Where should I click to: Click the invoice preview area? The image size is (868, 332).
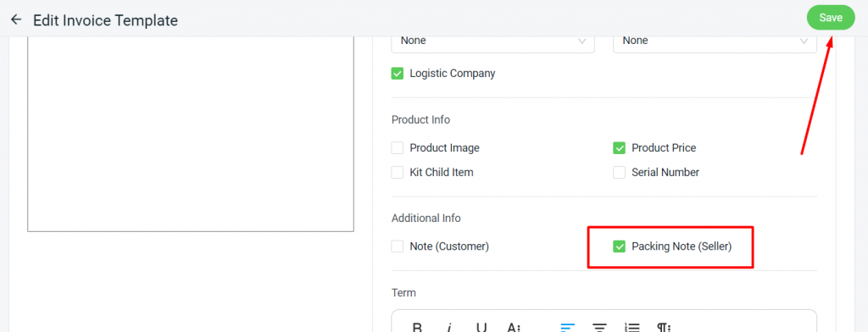click(191, 135)
